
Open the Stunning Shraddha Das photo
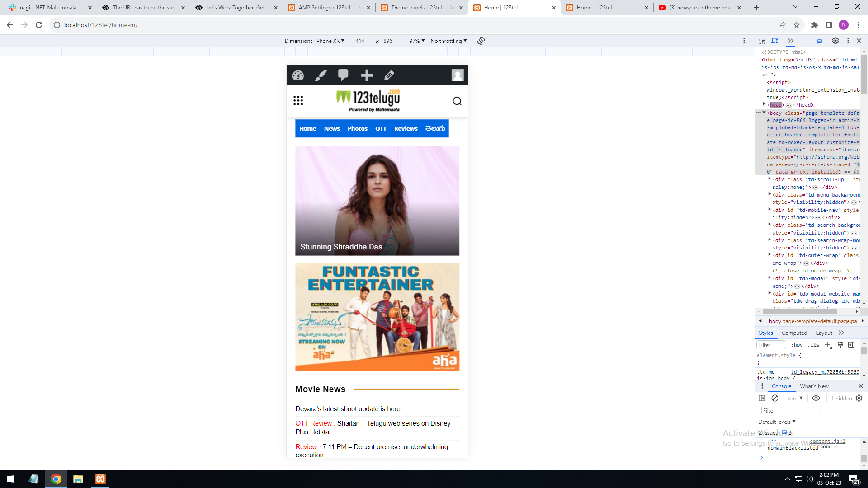point(377,201)
